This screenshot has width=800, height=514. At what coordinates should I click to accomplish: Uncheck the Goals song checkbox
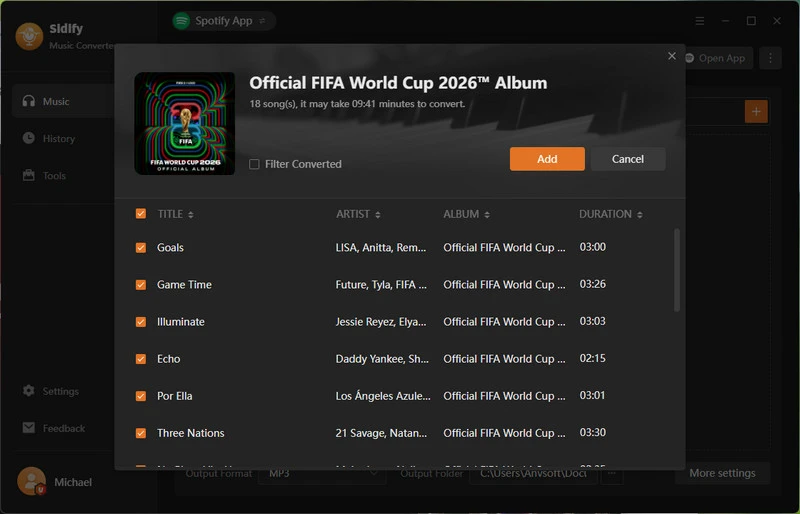(141, 248)
